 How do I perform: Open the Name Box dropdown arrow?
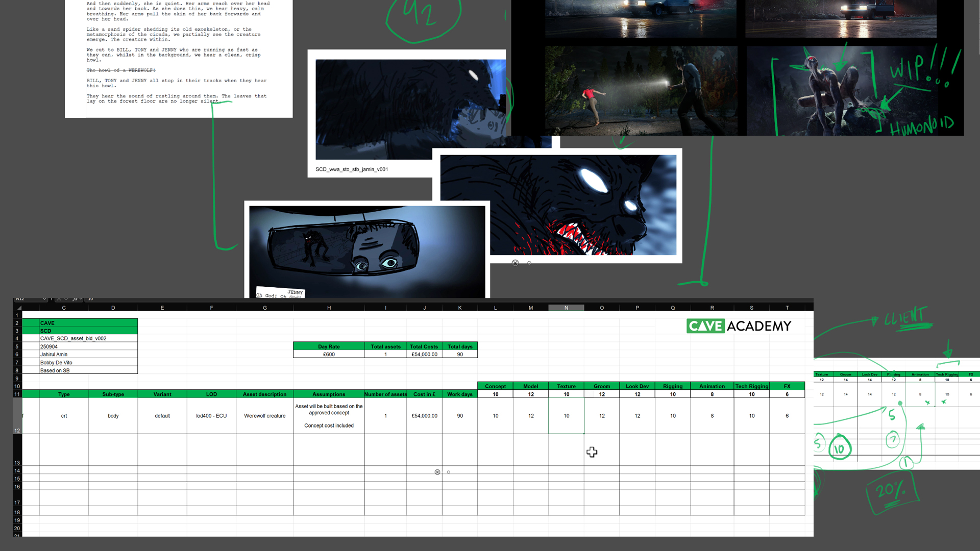pyautogui.click(x=44, y=299)
